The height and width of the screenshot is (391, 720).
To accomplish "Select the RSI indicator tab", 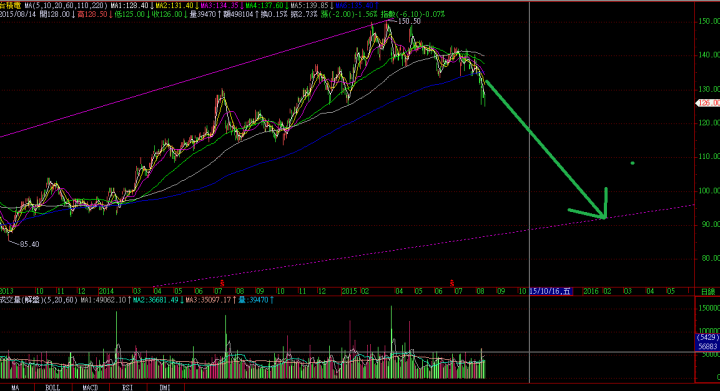I will [128, 387].
